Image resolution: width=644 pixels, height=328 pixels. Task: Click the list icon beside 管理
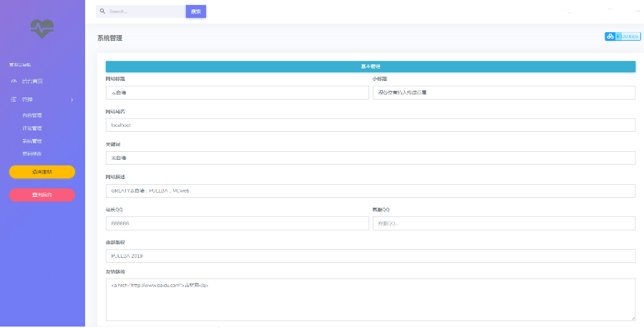[x=14, y=100]
